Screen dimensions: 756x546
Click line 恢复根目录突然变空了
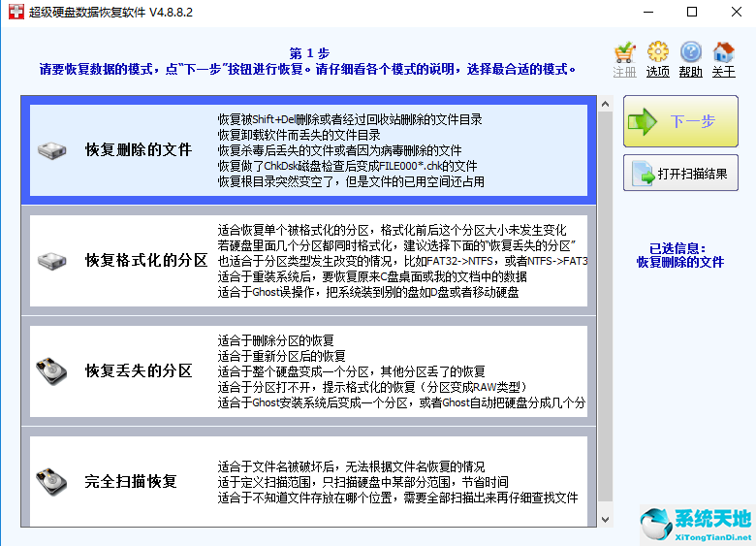tap(351, 182)
